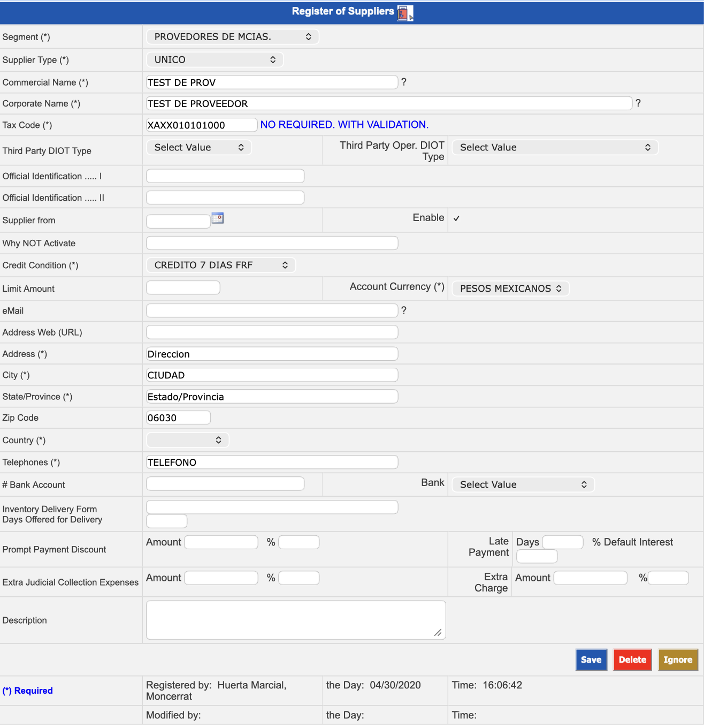Click the red Delete button
This screenshot has width=704, height=728.
[x=632, y=660]
